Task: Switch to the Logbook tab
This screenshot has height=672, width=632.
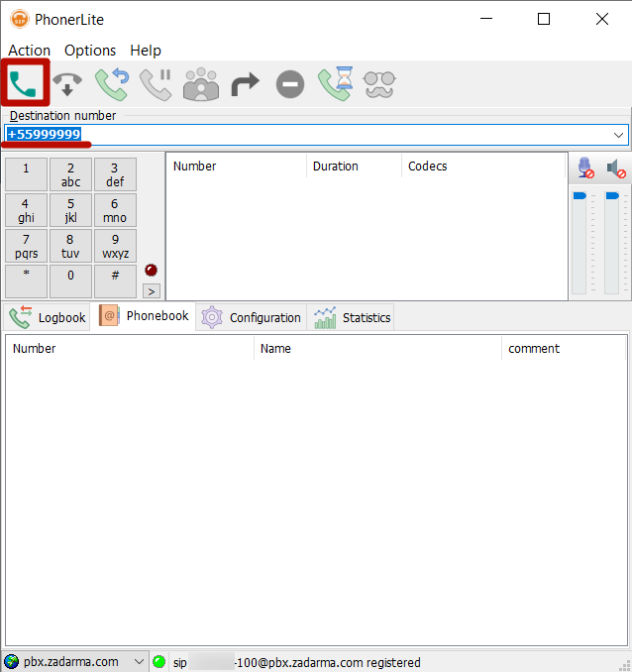Action: click(48, 317)
